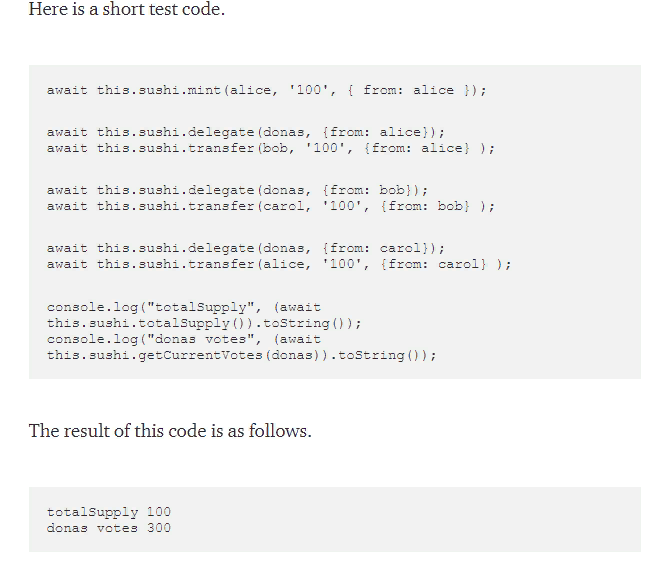
Task: Click the getCurrentVotes(donas) code line
Action: (x=241, y=355)
